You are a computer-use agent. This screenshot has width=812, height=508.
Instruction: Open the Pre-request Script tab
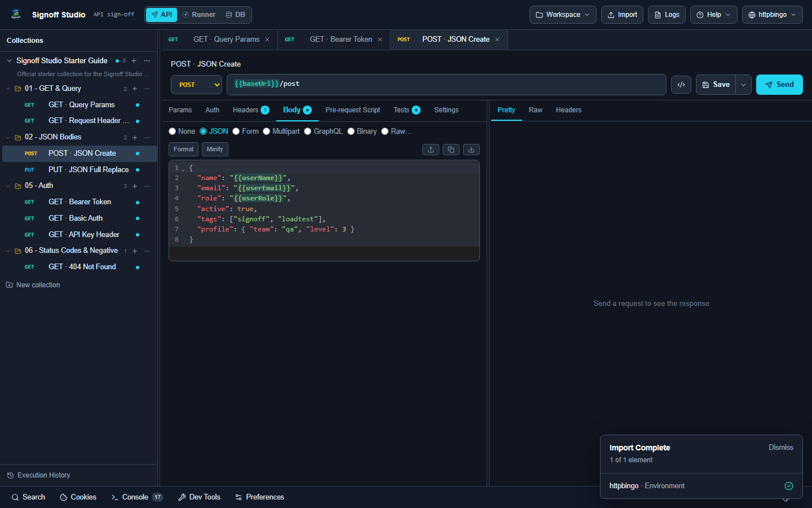[x=352, y=110]
